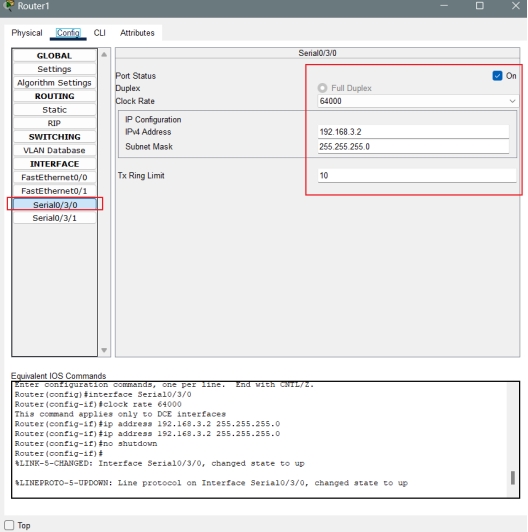
Task: Click the Duplex label
Action: pos(128,88)
